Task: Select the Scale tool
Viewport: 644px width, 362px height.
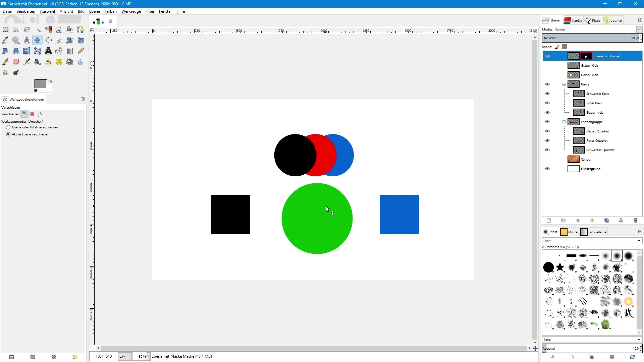Action: pyautogui.click(x=80, y=40)
